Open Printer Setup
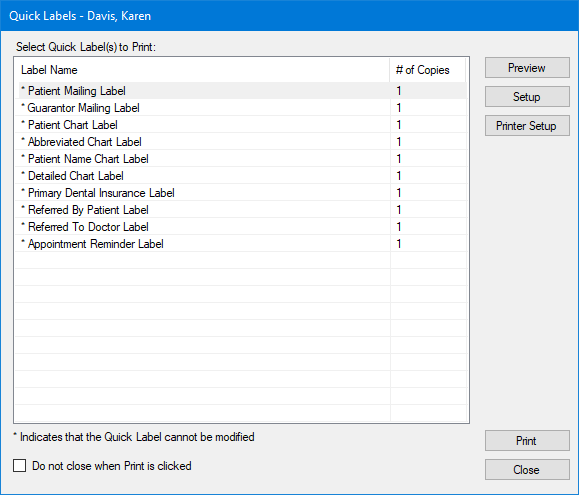Viewport: 579px width, 495px height. 527,126
